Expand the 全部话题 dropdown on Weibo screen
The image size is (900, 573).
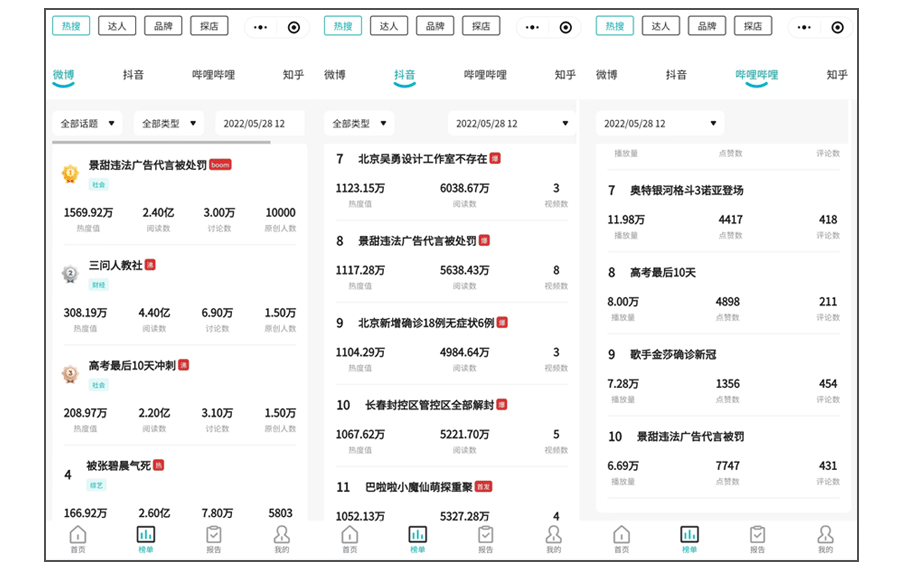pyautogui.click(x=87, y=123)
